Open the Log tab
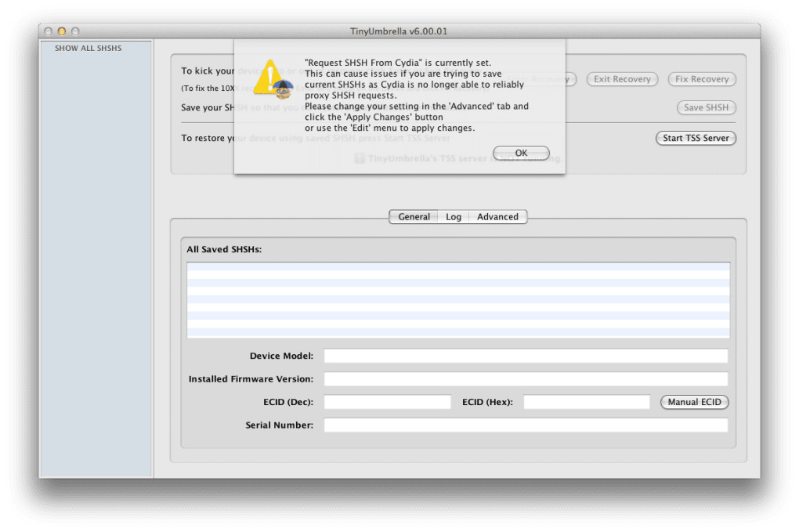The image size is (799, 532). 454,216
